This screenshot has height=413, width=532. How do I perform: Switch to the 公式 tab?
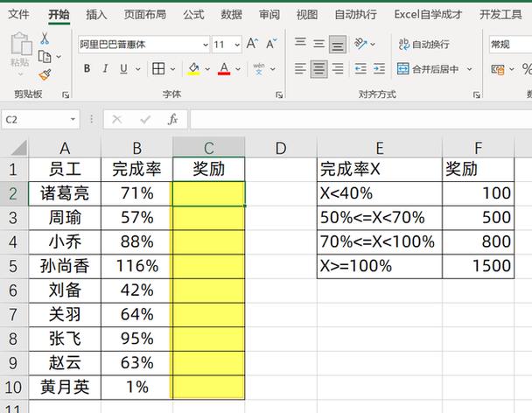193,15
